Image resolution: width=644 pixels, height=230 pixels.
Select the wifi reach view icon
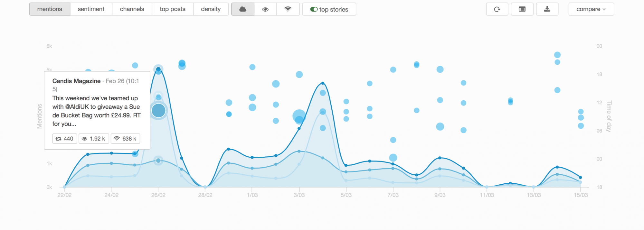[288, 9]
